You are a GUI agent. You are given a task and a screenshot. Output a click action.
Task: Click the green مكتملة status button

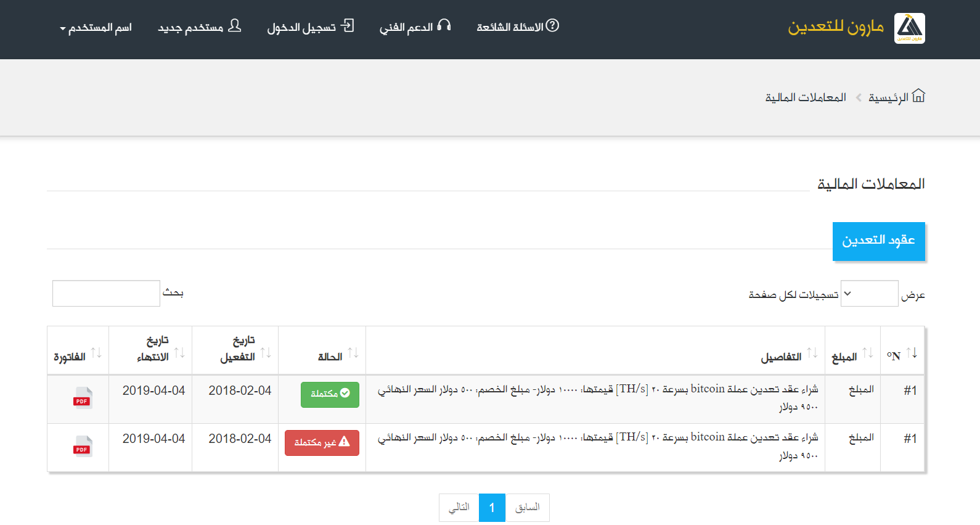pyautogui.click(x=330, y=394)
